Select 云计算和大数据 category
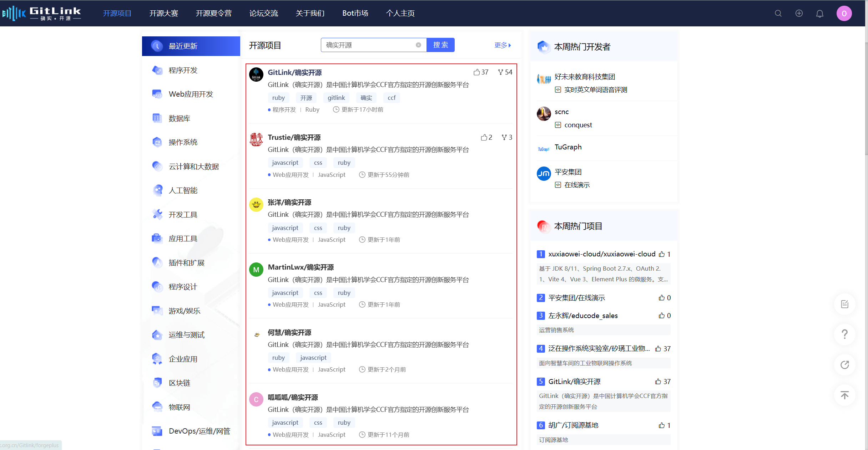Image resolution: width=868 pixels, height=450 pixels. [191, 167]
